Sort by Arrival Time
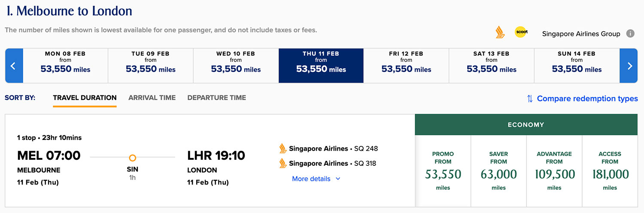Viewport: 644px width, 213px height. click(152, 98)
